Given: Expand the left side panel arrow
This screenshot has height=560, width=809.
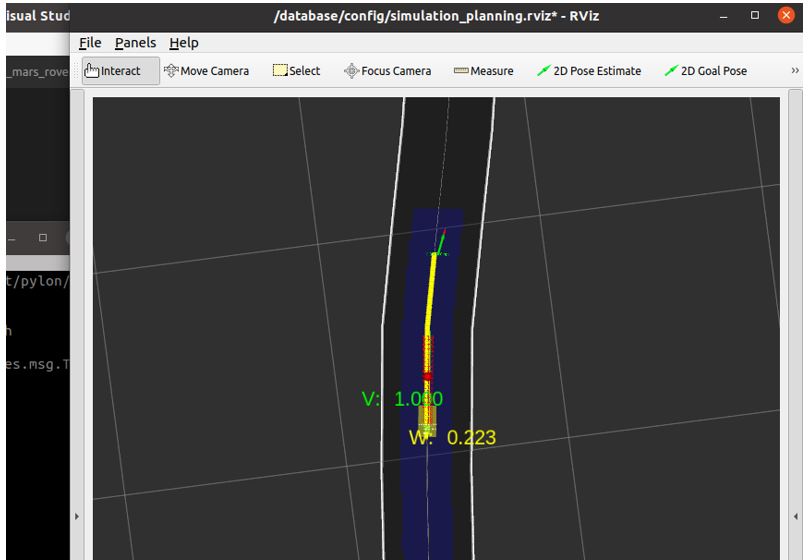Looking at the screenshot, I should 77,516.
